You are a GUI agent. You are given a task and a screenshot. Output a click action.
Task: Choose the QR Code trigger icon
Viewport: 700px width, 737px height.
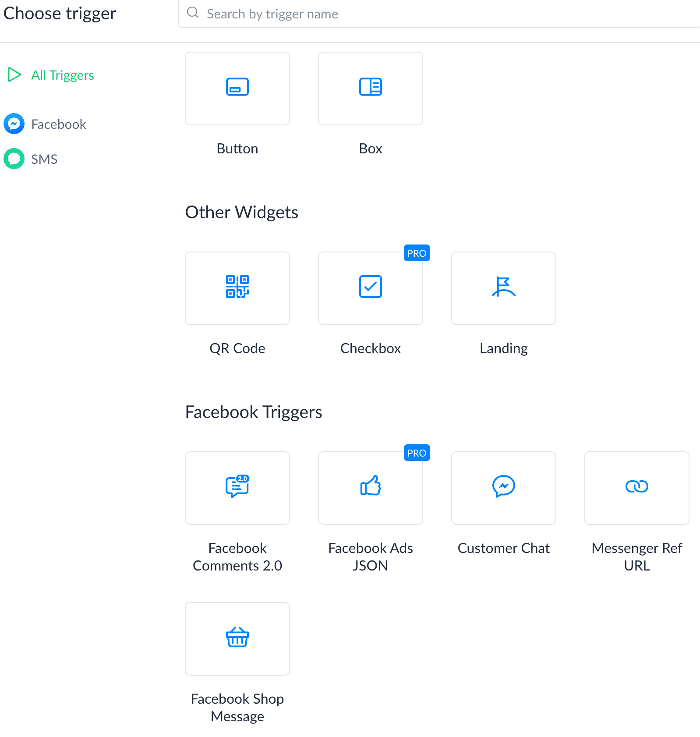point(237,287)
